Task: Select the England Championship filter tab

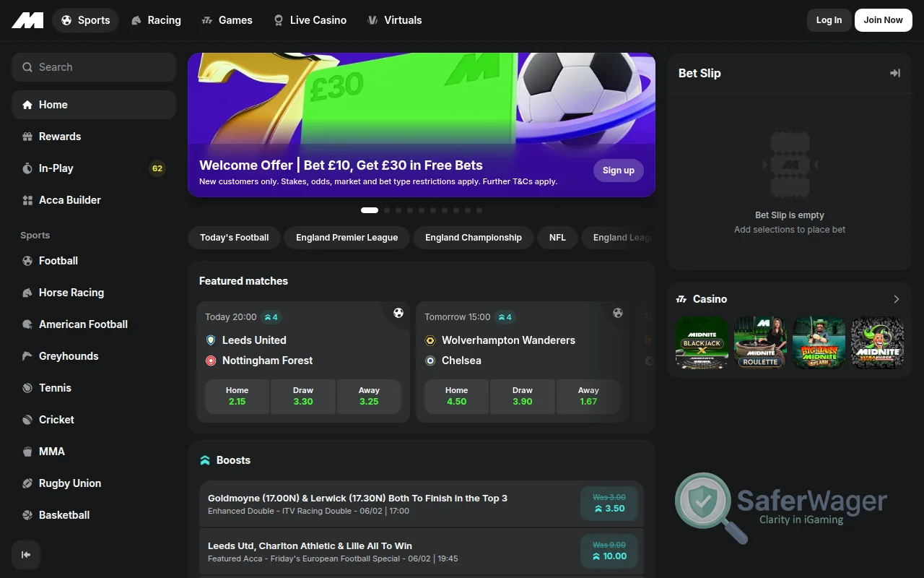Action: point(473,237)
